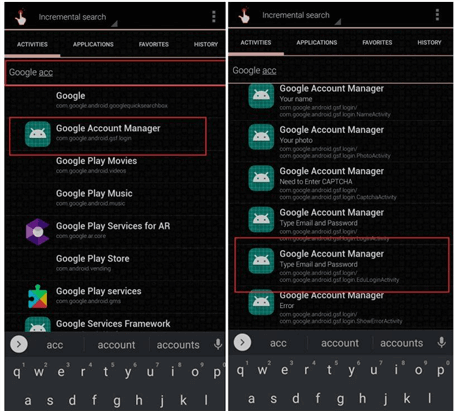Tap Google Play Services for AR icon
Image resolution: width=460 pixels, height=411 pixels.
click(x=38, y=232)
